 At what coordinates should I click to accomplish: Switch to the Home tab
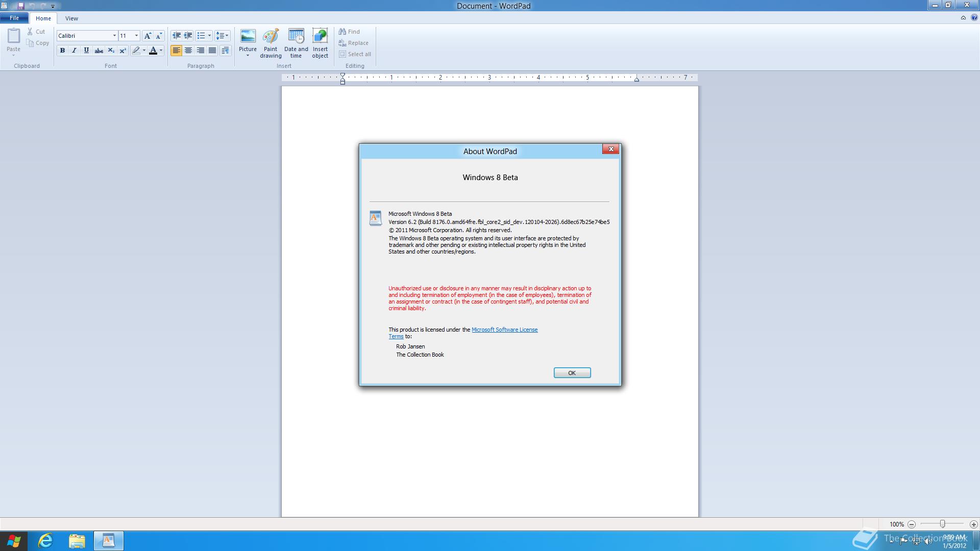point(43,18)
